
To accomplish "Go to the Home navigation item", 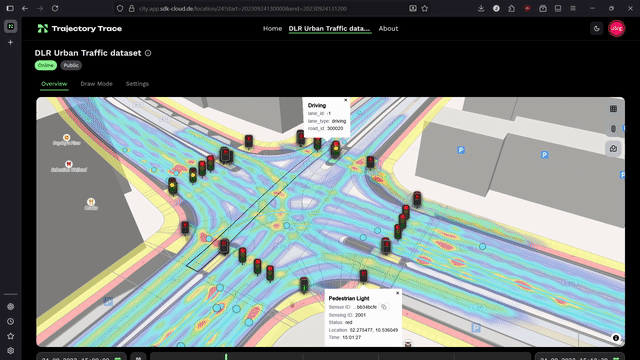I will pos(272,29).
